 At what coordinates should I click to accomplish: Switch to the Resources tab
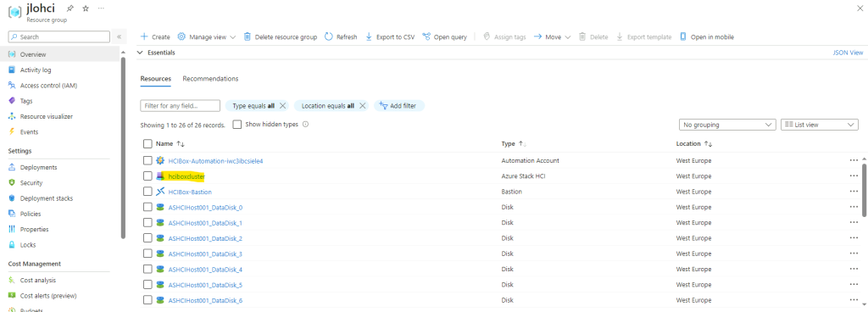pos(156,79)
